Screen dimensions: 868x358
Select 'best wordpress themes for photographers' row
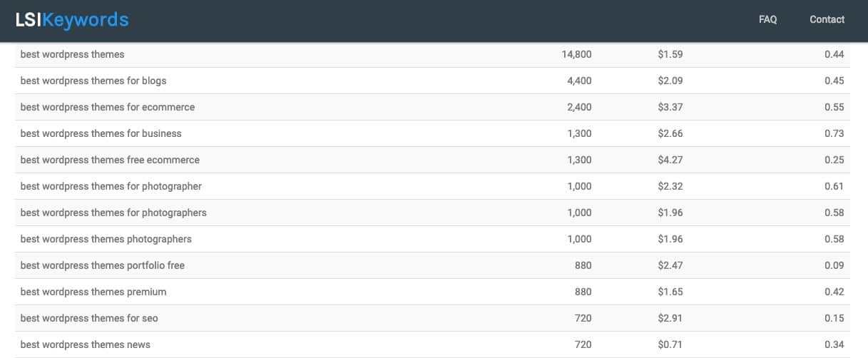tap(113, 213)
